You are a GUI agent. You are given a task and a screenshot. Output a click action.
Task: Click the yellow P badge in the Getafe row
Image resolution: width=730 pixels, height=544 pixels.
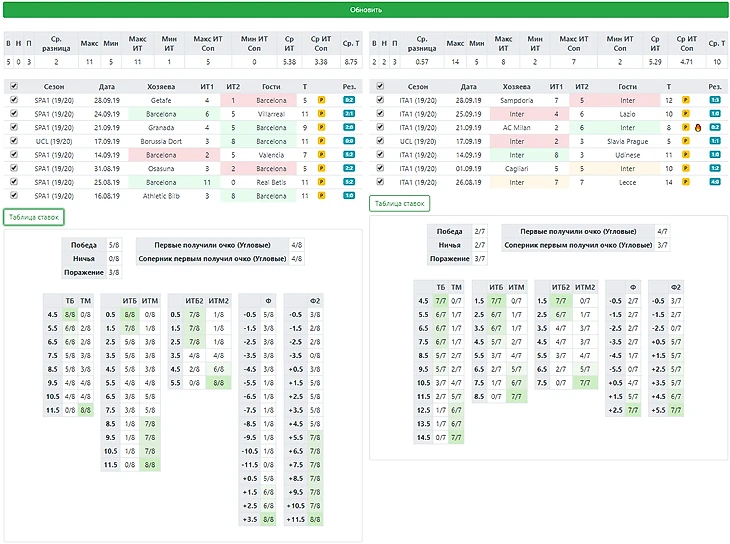(322, 101)
